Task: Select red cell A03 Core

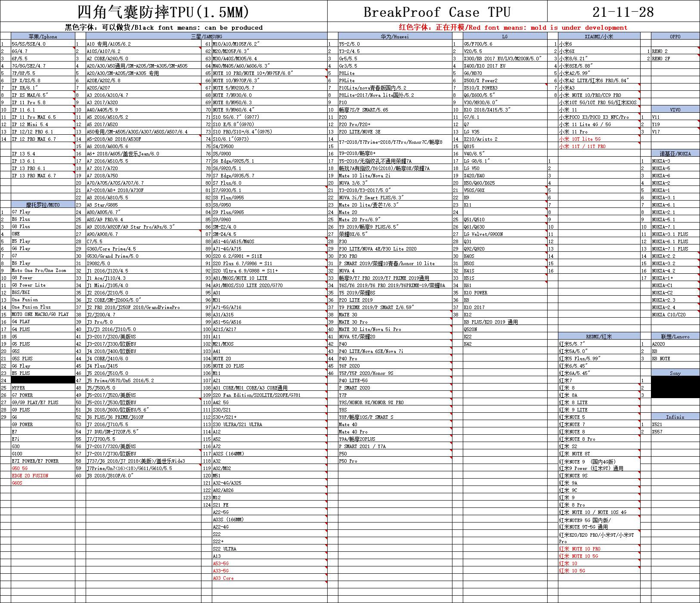Action: (269, 578)
